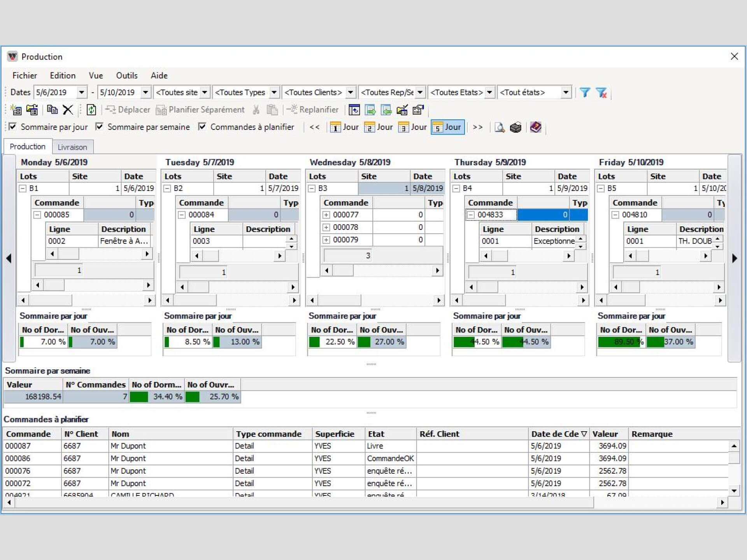Click the clear filter icon with the red X
The image size is (747, 560).
coord(601,92)
